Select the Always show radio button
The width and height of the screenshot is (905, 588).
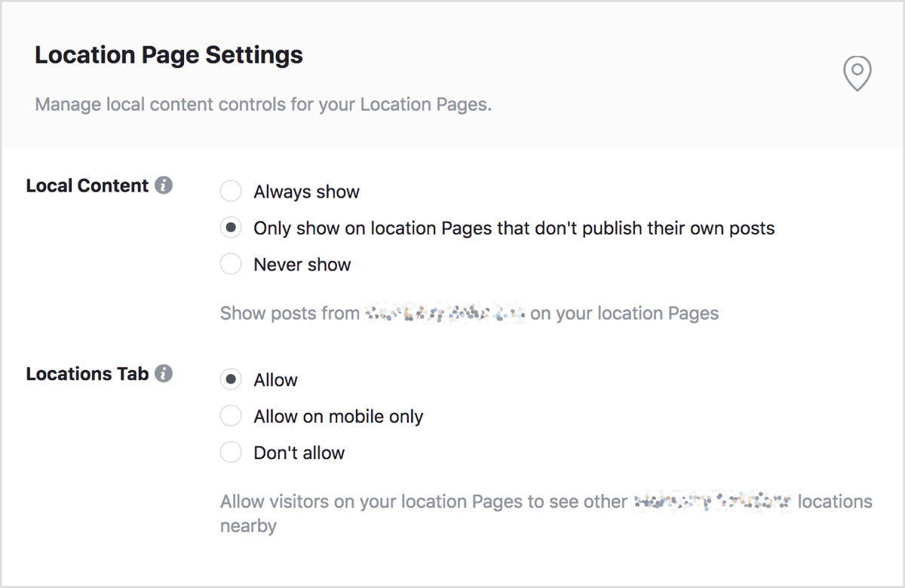231,191
